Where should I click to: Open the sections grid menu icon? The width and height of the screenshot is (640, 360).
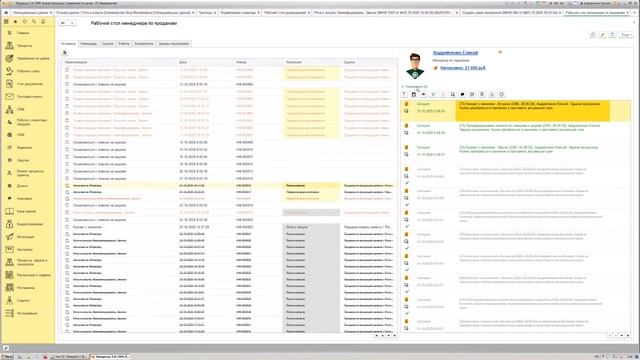[x=6, y=21]
